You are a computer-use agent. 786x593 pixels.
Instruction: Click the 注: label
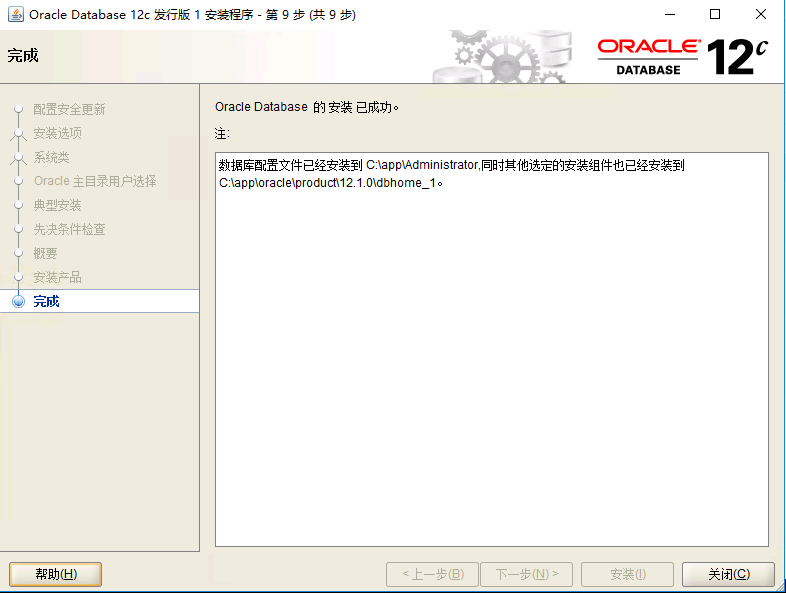tap(222, 133)
